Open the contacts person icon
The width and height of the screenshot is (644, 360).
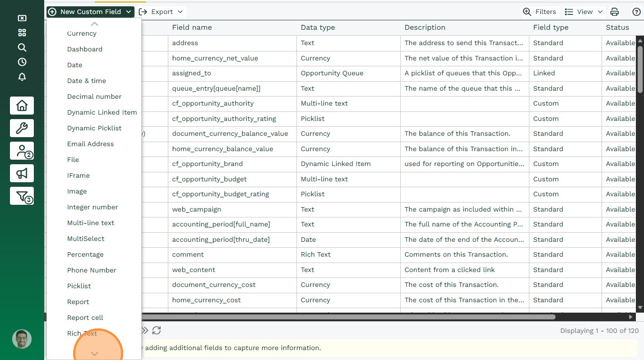coord(22,151)
